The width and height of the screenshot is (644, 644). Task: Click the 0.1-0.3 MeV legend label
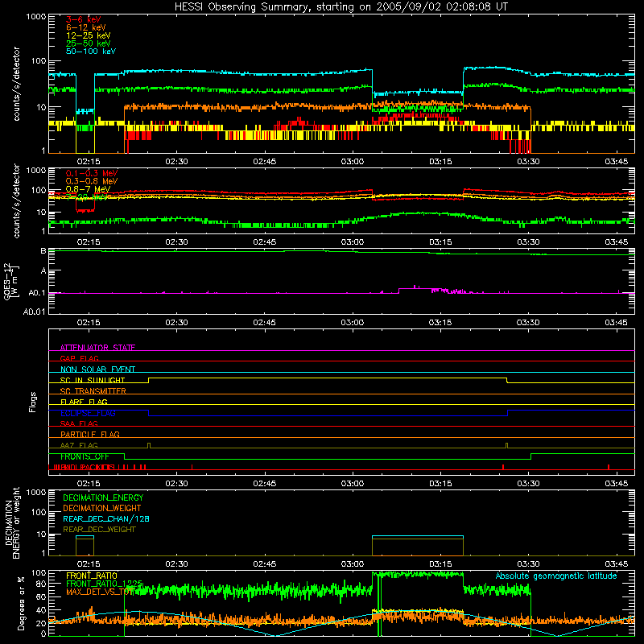(92, 173)
